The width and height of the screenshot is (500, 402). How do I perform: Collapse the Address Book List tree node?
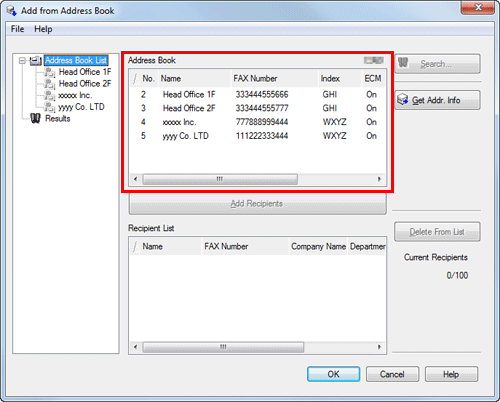pos(22,61)
